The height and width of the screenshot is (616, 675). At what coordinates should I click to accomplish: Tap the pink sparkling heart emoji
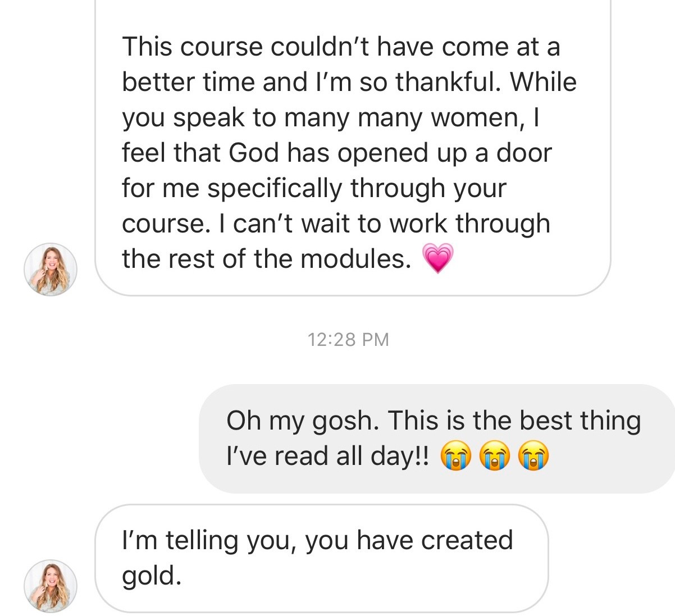click(x=437, y=259)
